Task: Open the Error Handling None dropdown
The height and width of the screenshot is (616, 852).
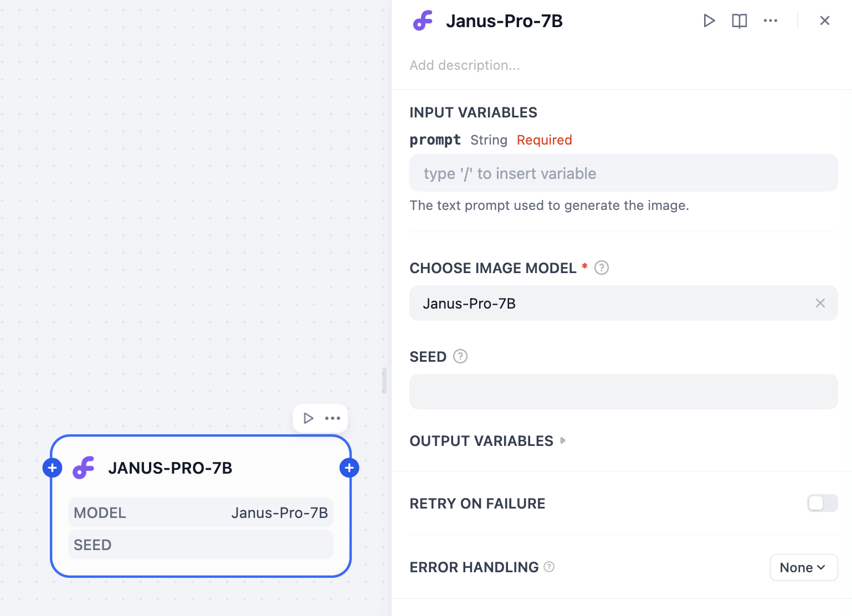Action: pos(803,567)
